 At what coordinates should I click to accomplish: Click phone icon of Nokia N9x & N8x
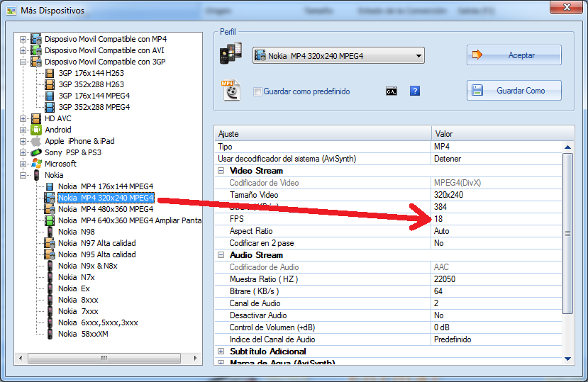(50, 266)
